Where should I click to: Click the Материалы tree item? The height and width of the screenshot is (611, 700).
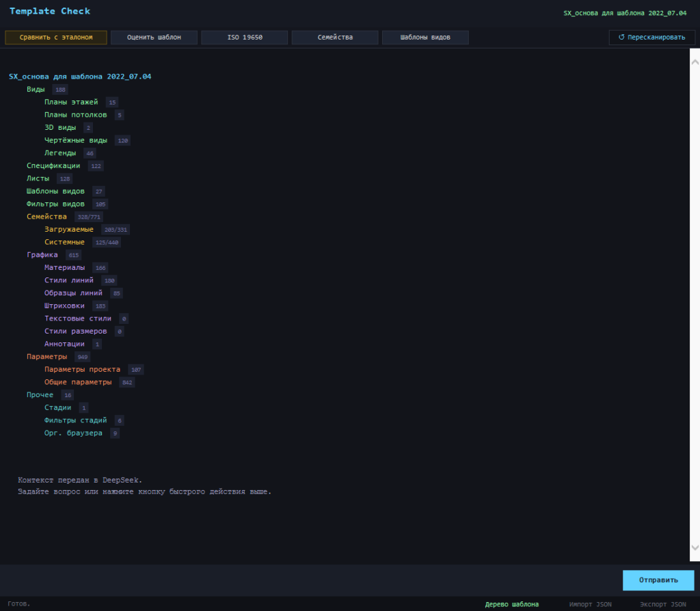65,268
